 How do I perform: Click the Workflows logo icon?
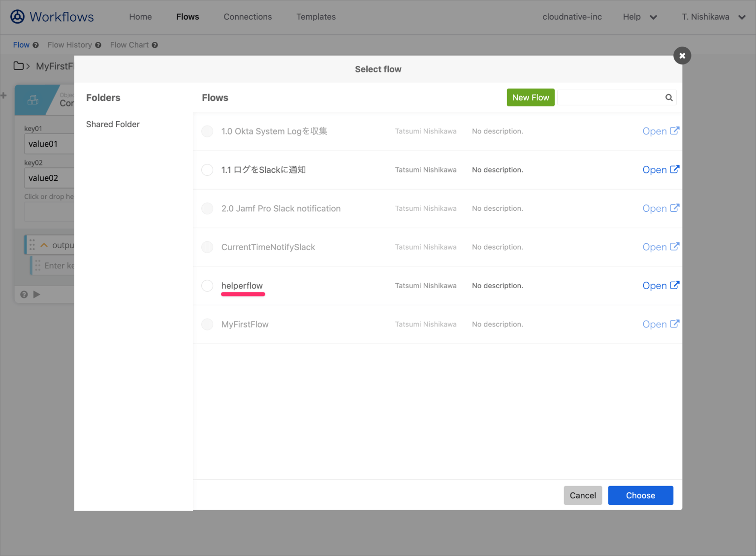(17, 16)
